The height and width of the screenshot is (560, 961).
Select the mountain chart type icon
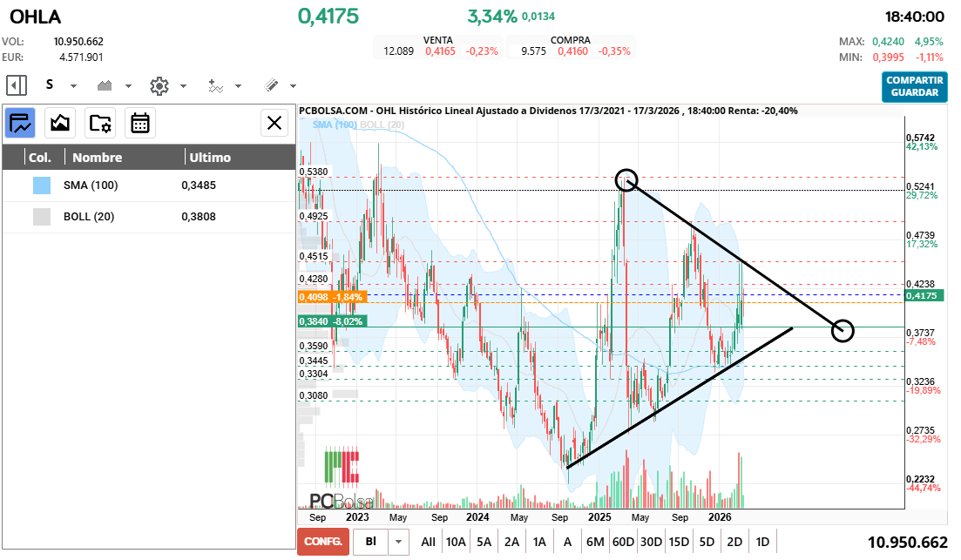[106, 85]
